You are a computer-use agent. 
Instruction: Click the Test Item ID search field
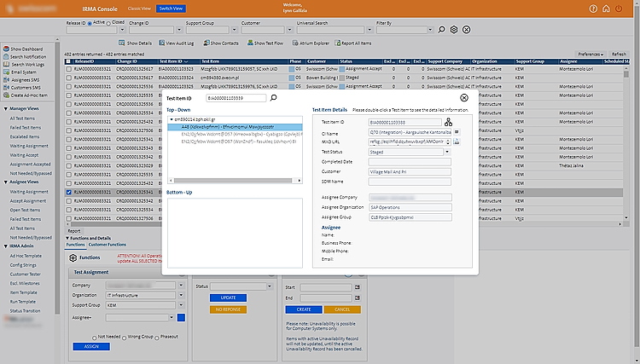(236, 99)
